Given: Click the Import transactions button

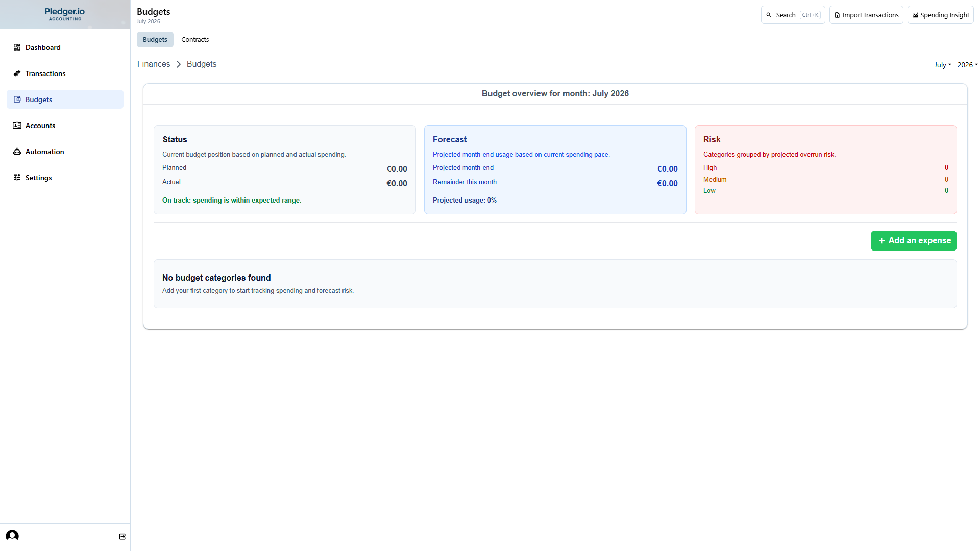Looking at the screenshot, I should click(866, 15).
